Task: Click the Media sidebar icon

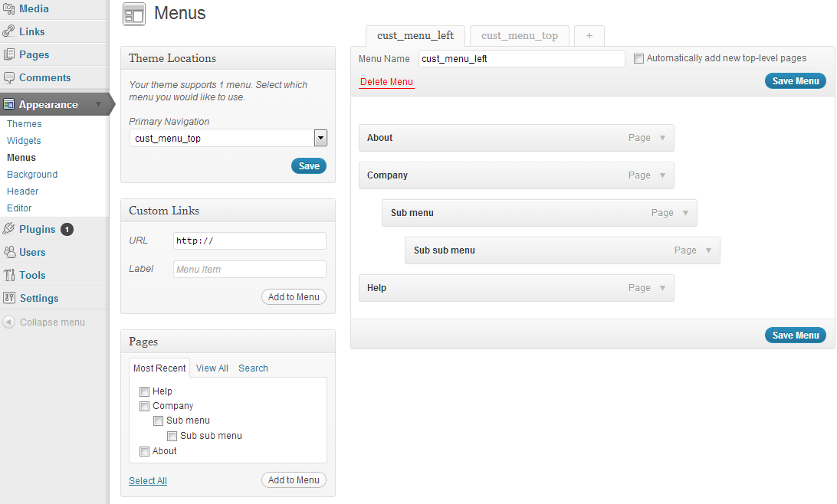Action: coord(8,8)
